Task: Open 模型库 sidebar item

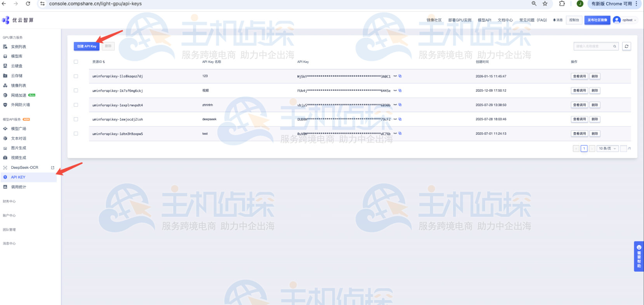Action: click(x=16, y=56)
